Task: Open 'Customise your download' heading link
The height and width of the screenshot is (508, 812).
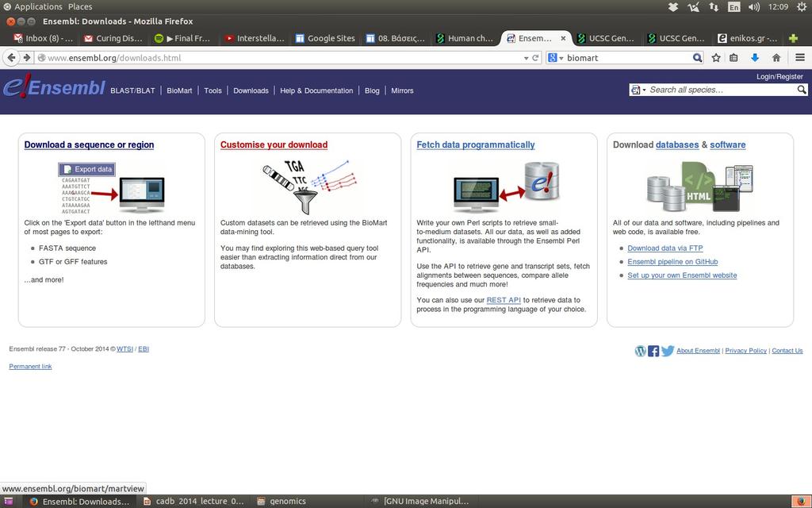Action: pos(274,144)
